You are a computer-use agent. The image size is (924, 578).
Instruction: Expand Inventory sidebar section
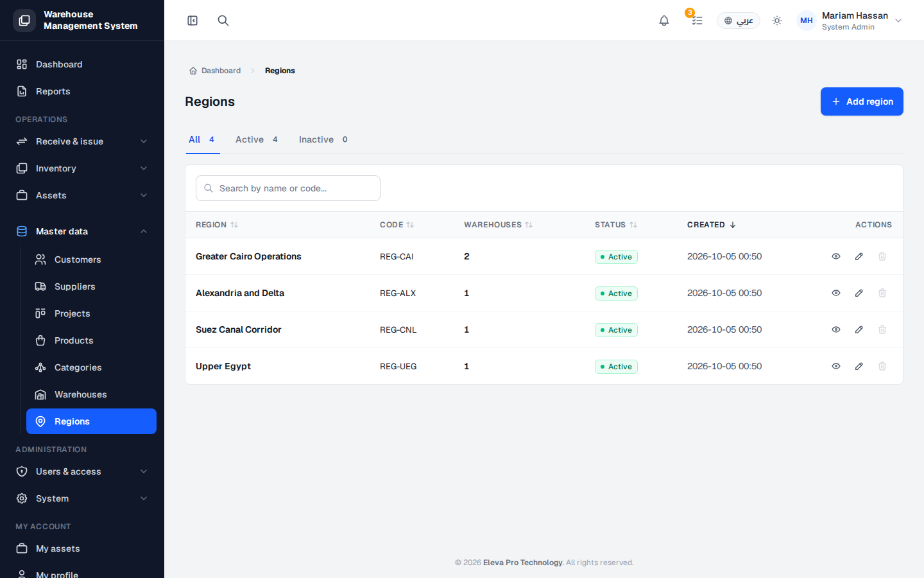82,168
